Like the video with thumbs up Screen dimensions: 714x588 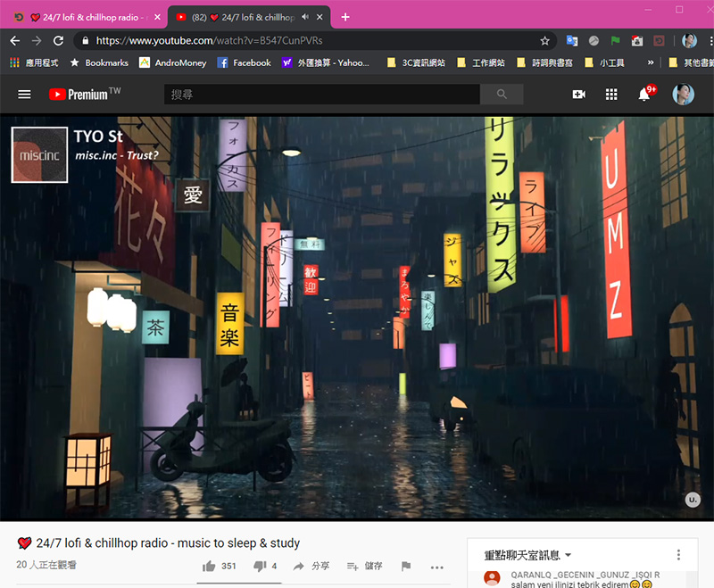pyautogui.click(x=210, y=566)
